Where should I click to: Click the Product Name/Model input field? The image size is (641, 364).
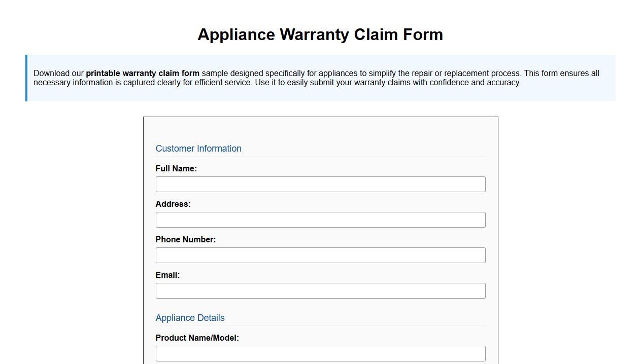click(320, 353)
